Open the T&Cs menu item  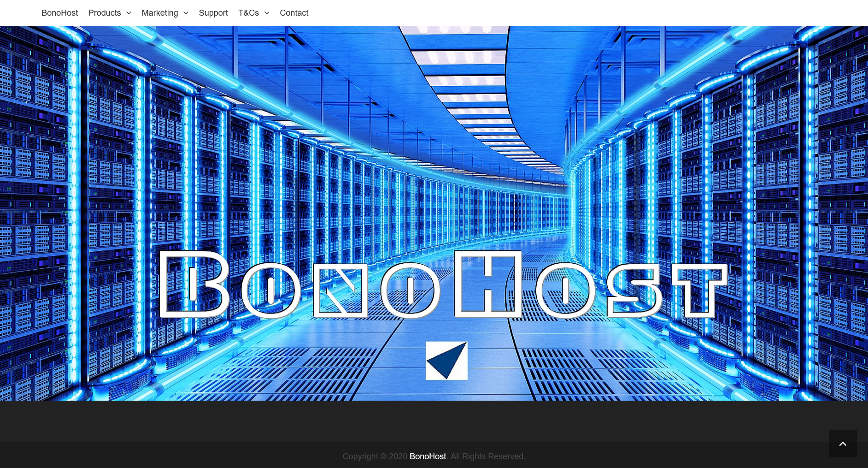248,13
